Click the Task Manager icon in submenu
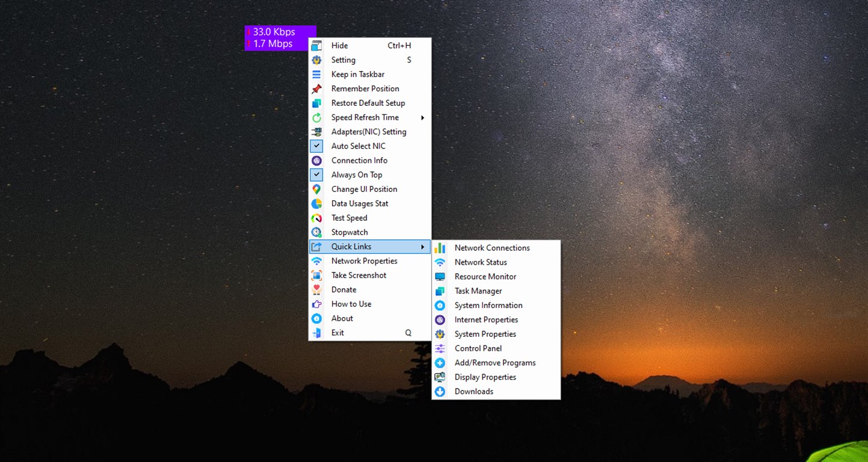Screen dimensions: 868x462 pyautogui.click(x=440, y=291)
